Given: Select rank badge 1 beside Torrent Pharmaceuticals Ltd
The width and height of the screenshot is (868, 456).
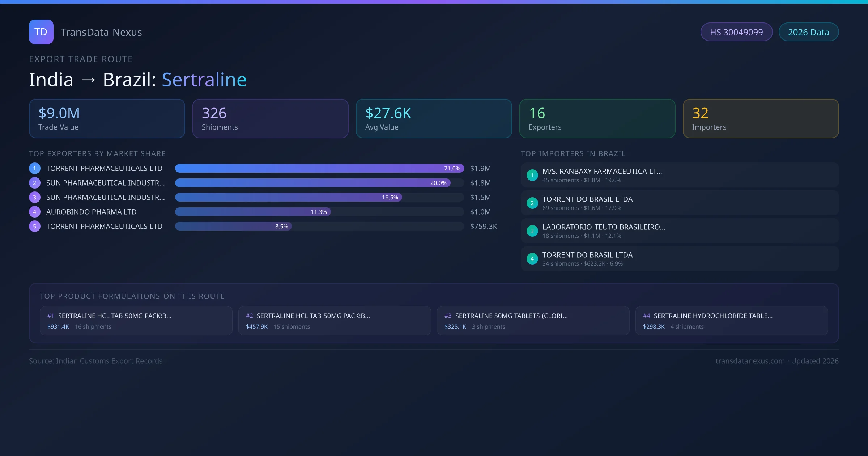Looking at the screenshot, I should pos(34,168).
